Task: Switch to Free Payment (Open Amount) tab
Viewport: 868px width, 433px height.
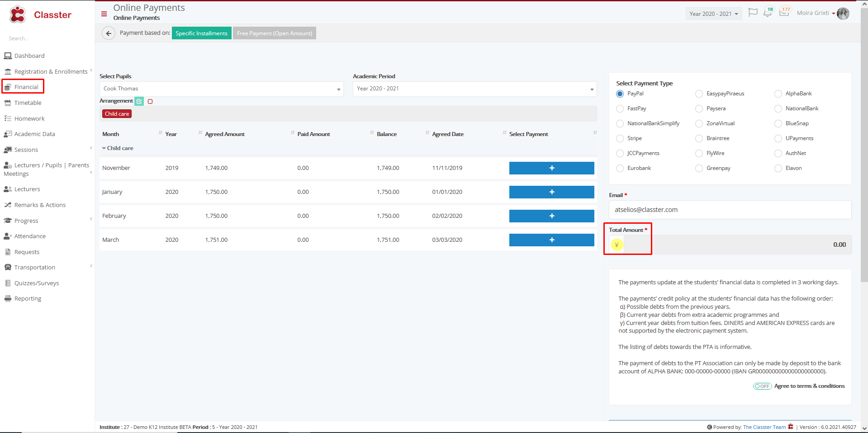Action: [275, 33]
